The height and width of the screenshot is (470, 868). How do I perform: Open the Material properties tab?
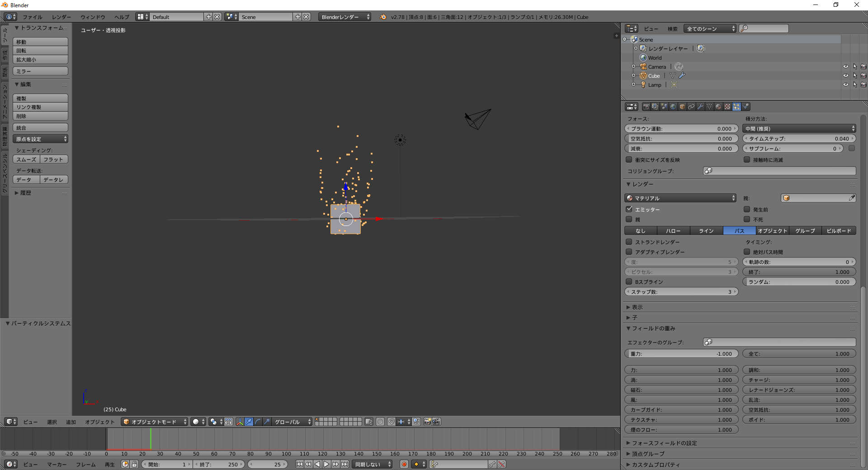click(718, 107)
